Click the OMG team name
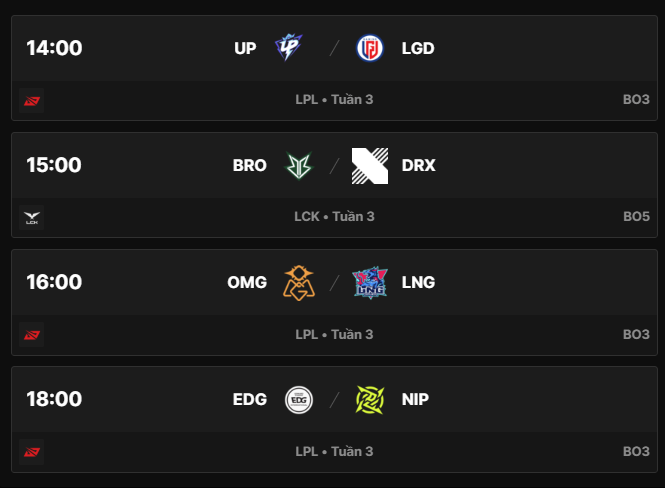Image resolution: width=665 pixels, height=488 pixels. tap(247, 282)
